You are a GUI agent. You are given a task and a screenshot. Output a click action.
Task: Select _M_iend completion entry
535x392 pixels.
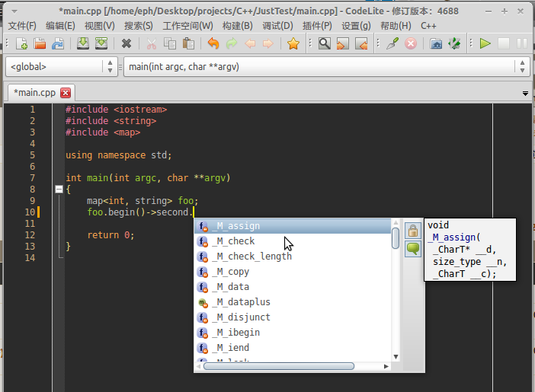(x=293, y=348)
